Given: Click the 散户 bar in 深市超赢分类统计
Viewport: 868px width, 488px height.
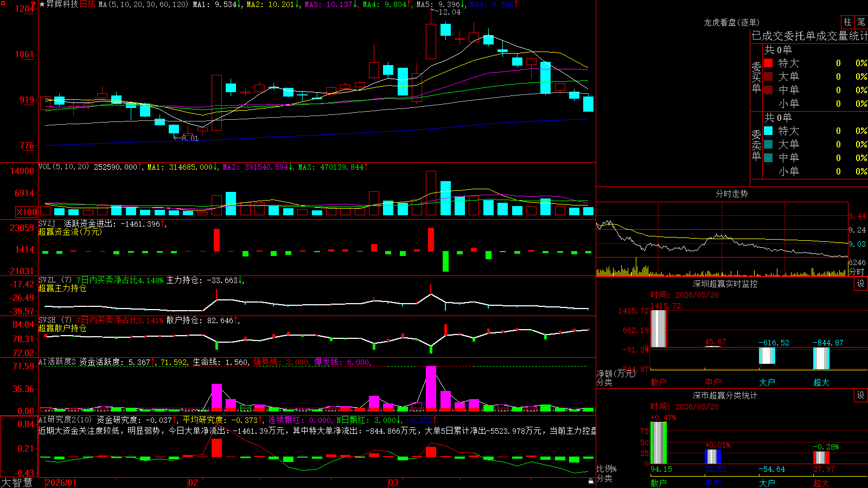Looking at the screenshot, I should point(659,443).
